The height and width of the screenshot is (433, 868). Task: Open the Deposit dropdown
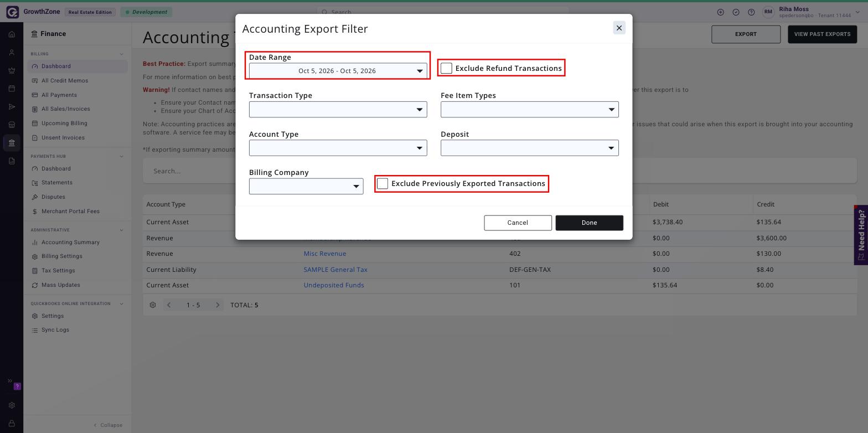[x=529, y=148]
